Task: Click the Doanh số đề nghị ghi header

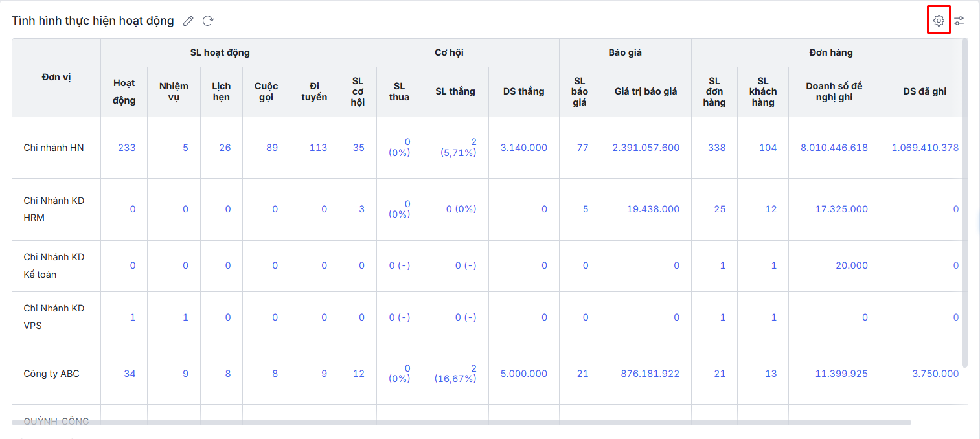Action: (x=834, y=91)
